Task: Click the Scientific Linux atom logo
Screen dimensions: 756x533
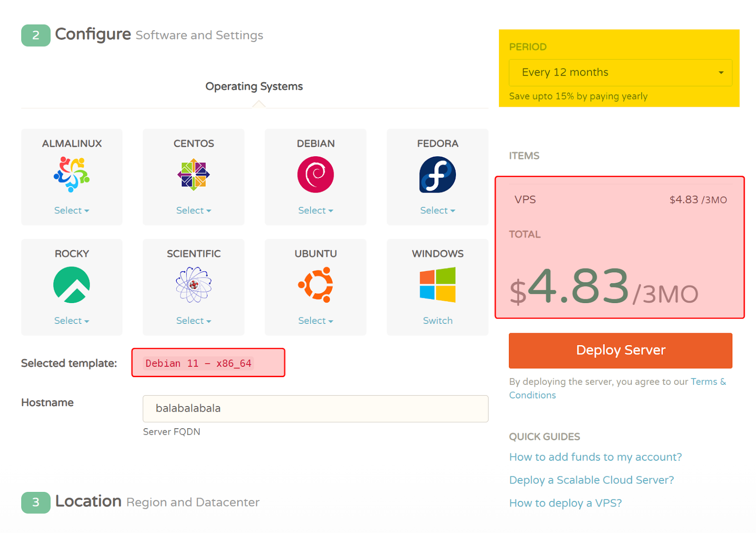Action: pos(193,285)
